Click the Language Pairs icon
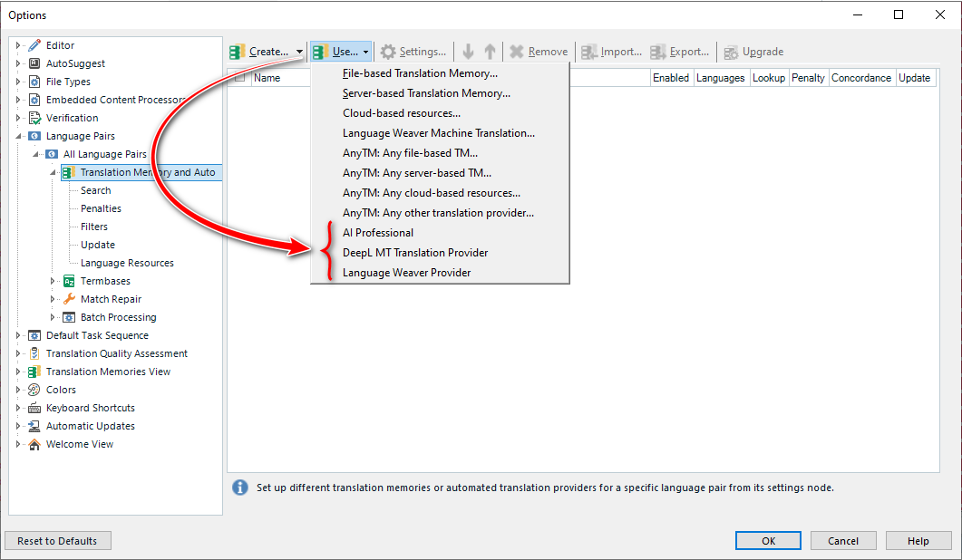 [x=35, y=136]
